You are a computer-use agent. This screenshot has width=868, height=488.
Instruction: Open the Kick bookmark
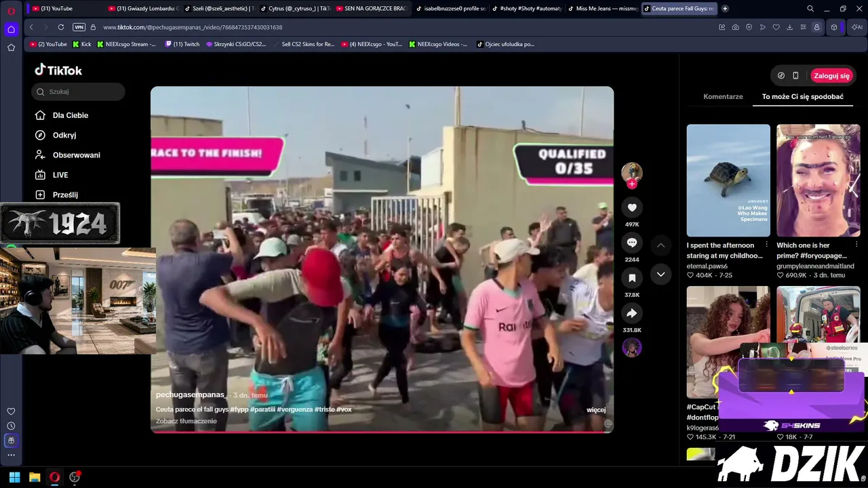click(81, 44)
